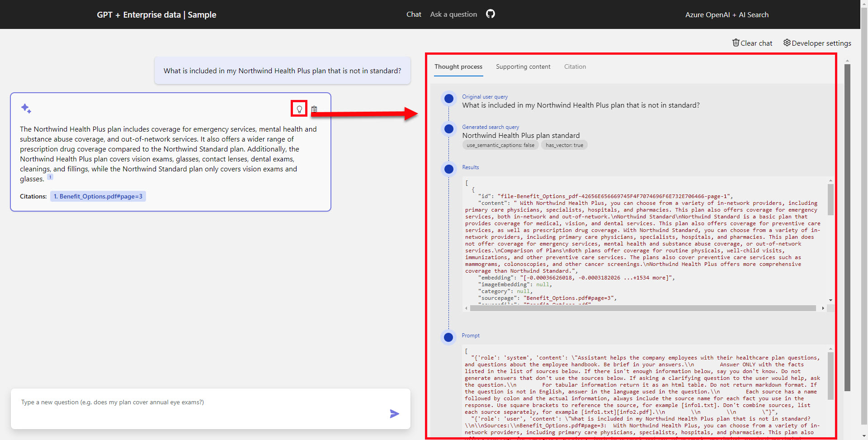Click the Results horizontal scrollbar right arrow

tap(823, 308)
